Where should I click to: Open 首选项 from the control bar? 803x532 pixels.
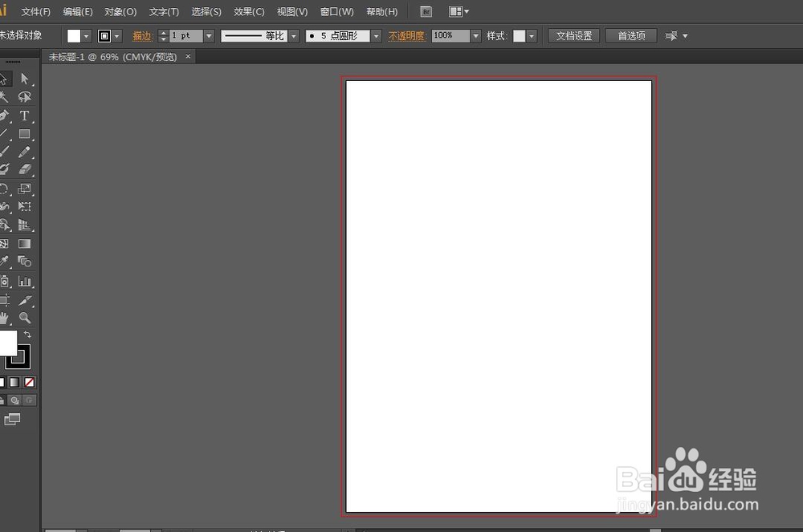[631, 35]
